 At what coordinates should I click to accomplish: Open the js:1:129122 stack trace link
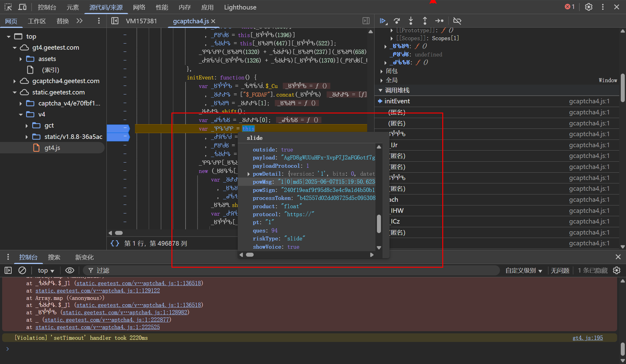98,290
